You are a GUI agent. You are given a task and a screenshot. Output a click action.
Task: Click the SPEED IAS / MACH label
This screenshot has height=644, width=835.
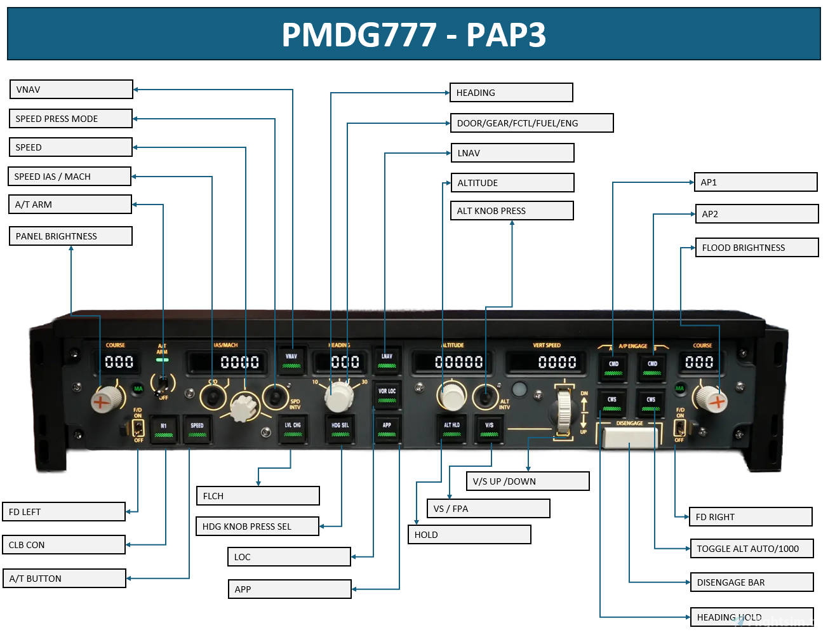pos(69,177)
